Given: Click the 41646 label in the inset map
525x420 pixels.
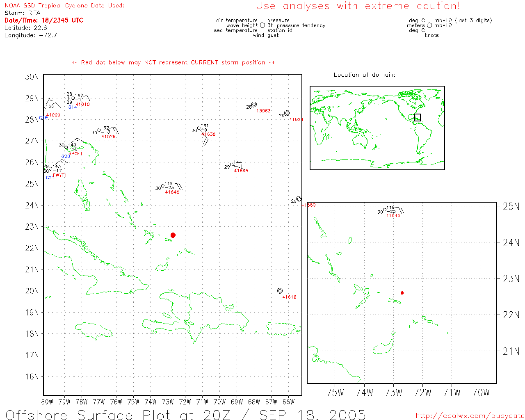Looking at the screenshot, I should pyautogui.click(x=393, y=216).
